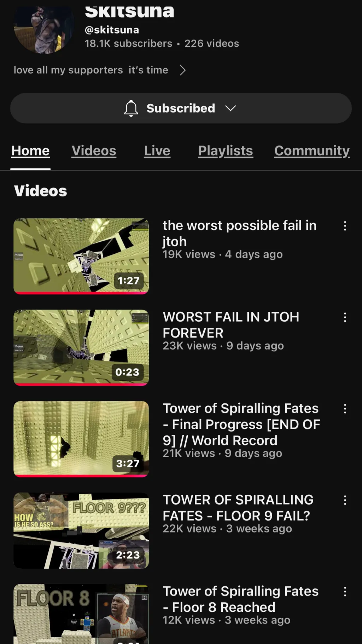Open the Playlists tab
This screenshot has height=644, width=362.
tap(226, 151)
